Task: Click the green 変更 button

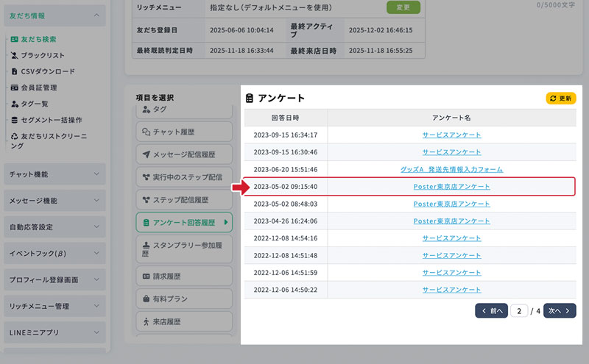Action: 403,8
